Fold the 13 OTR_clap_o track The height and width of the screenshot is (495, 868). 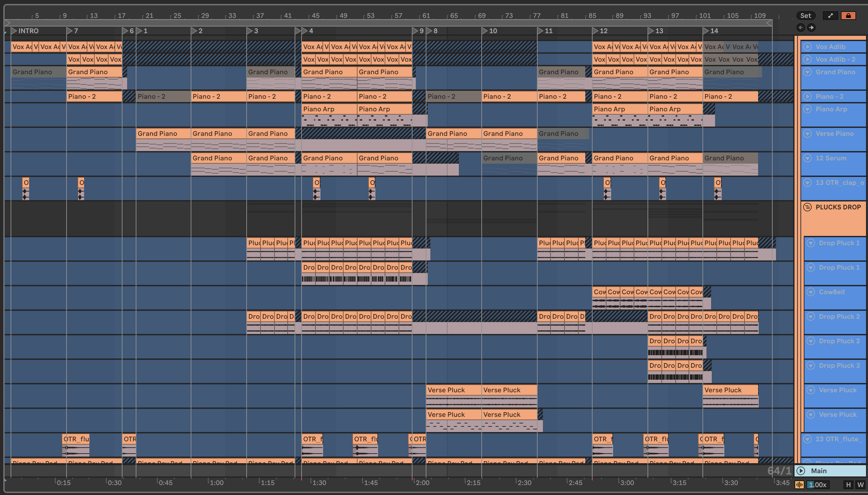coord(807,182)
